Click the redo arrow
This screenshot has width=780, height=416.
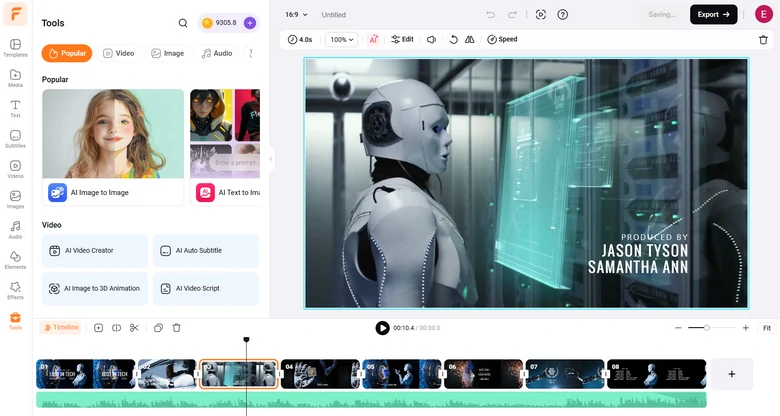[x=512, y=14]
